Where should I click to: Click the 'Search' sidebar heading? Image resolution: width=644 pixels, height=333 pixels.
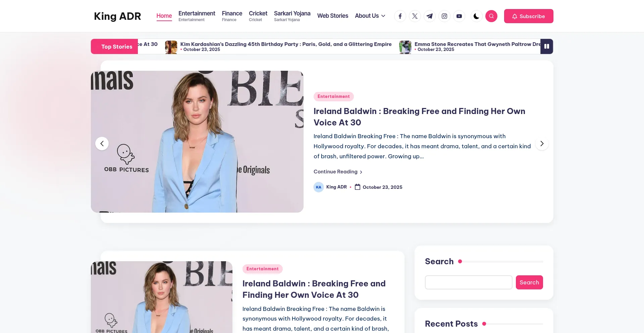pyautogui.click(x=439, y=261)
